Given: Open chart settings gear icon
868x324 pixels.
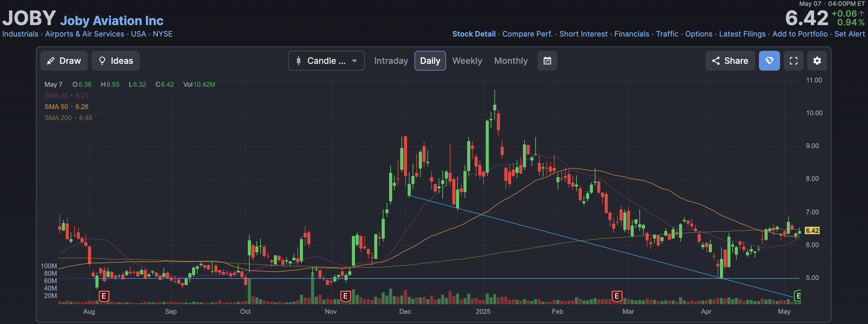Looking at the screenshot, I should click(817, 61).
